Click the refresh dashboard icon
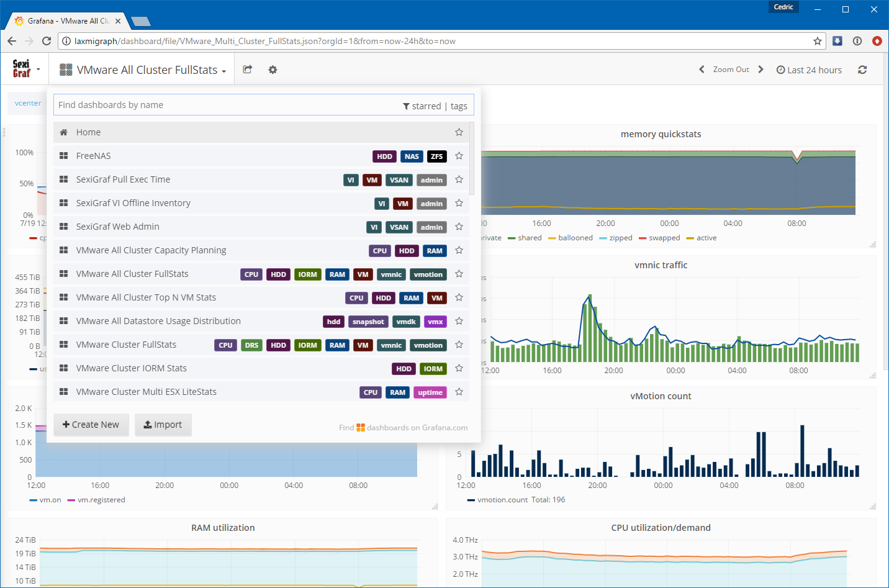Screen dimensions: 889x588 [862, 70]
